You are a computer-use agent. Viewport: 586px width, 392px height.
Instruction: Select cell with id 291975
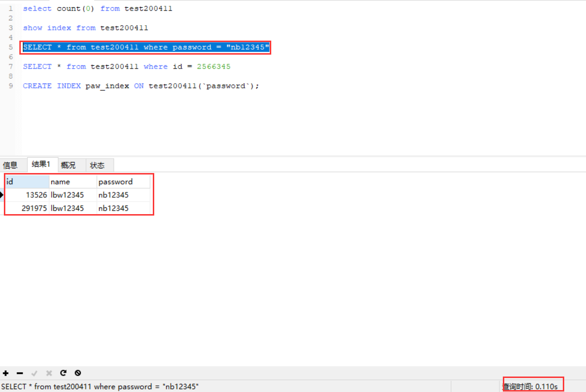click(27, 208)
